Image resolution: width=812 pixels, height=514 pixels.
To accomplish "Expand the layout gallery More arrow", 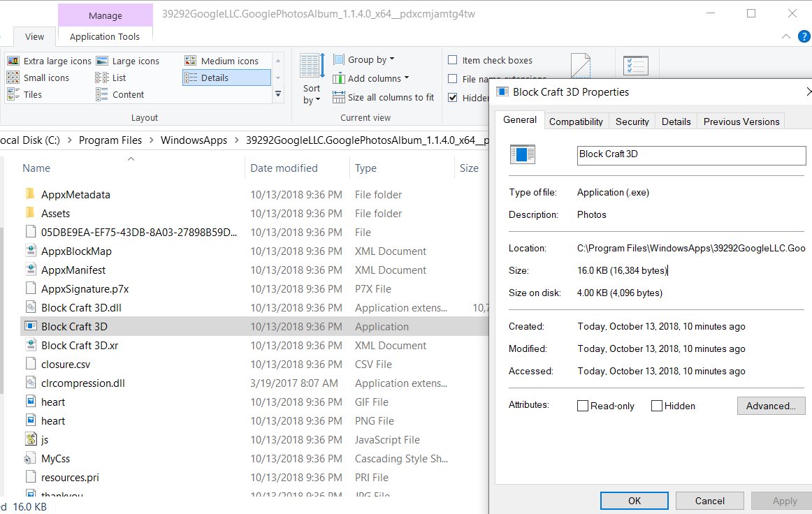I will point(278,94).
